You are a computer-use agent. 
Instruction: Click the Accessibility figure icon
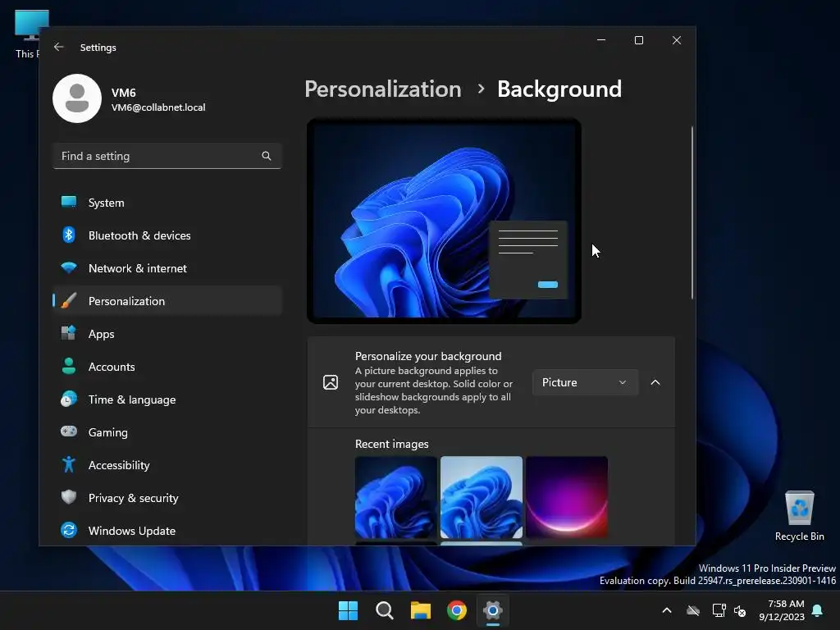coord(69,464)
